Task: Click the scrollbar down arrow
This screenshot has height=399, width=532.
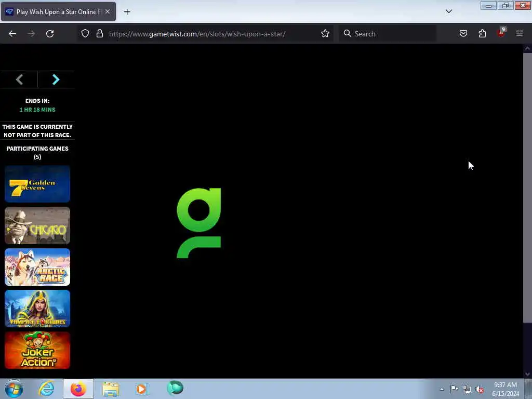Action: tap(527, 374)
